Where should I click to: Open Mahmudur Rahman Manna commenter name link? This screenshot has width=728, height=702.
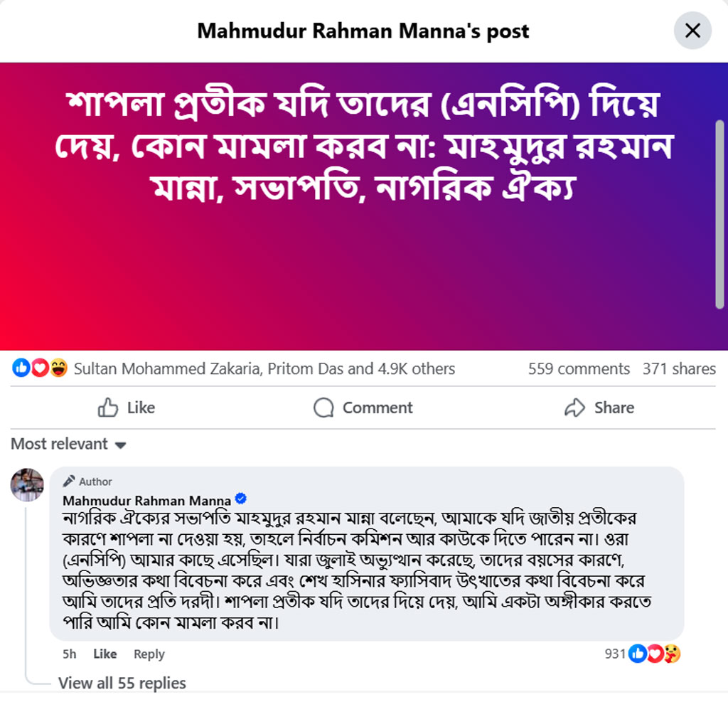click(146, 500)
